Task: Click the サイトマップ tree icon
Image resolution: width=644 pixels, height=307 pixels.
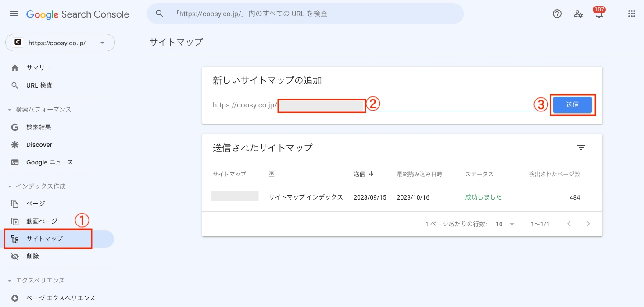Action: coord(15,239)
